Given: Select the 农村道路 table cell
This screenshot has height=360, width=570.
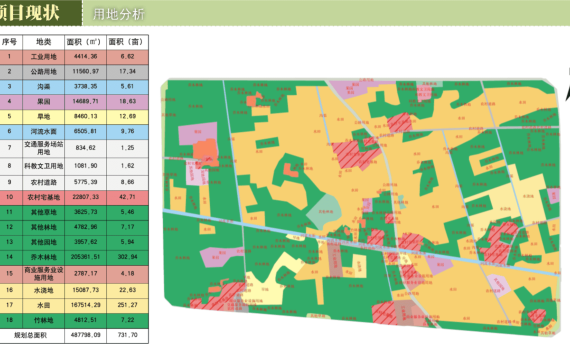Looking at the screenshot, I should tap(44, 183).
